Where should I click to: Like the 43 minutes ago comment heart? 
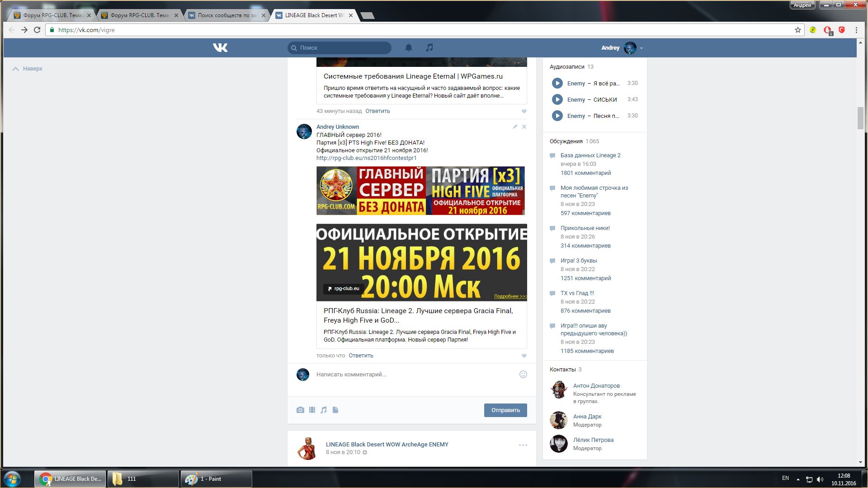(524, 111)
